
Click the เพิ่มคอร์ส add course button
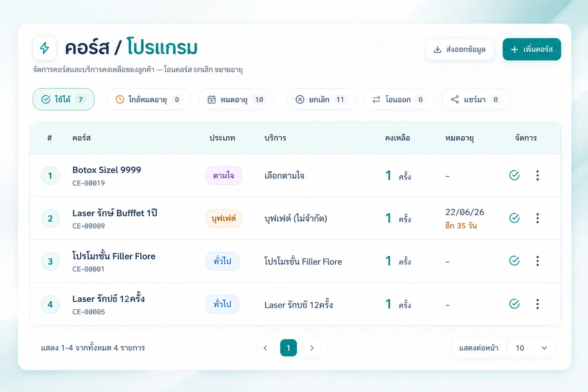click(x=532, y=49)
